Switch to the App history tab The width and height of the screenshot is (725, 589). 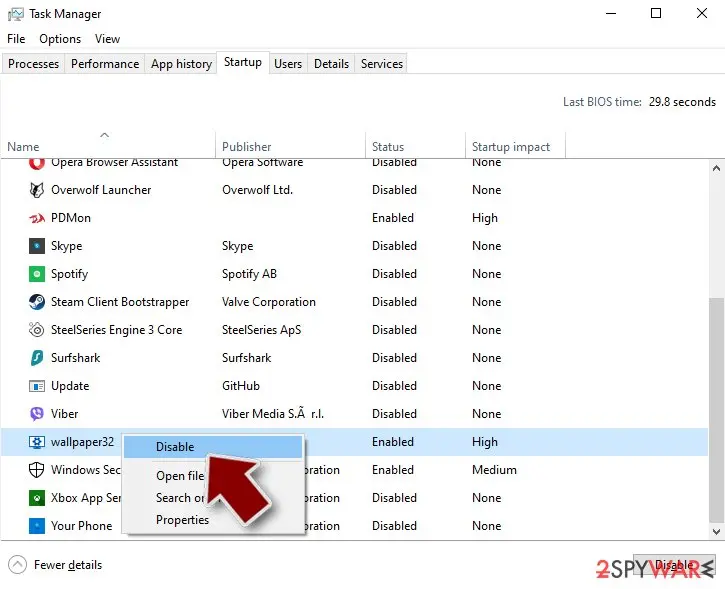[x=181, y=64]
